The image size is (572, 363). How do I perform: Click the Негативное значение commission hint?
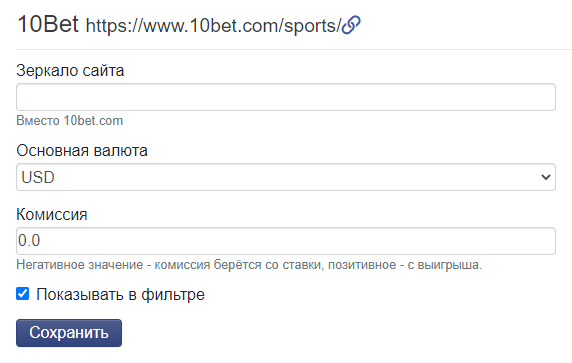point(249,265)
